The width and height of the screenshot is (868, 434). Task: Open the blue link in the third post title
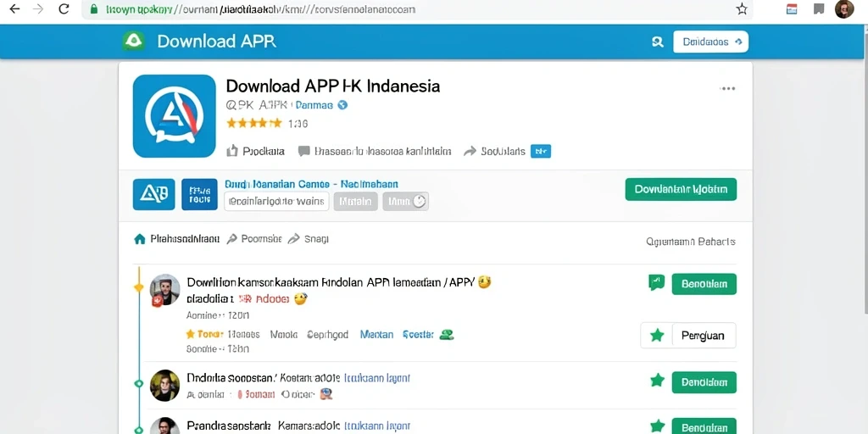pyautogui.click(x=377, y=426)
